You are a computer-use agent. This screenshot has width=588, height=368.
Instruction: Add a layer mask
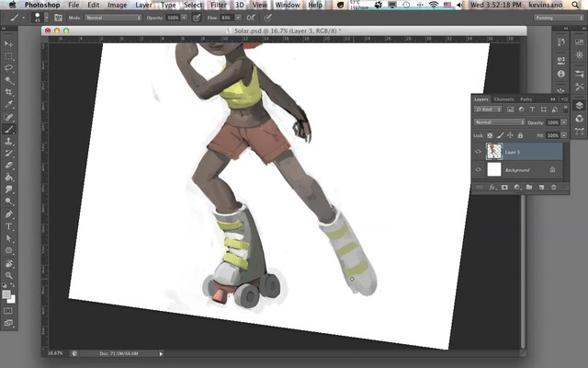coord(504,187)
